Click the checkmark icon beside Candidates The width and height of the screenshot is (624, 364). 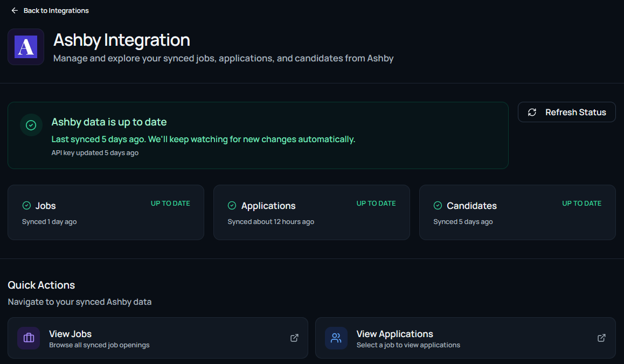(438, 206)
